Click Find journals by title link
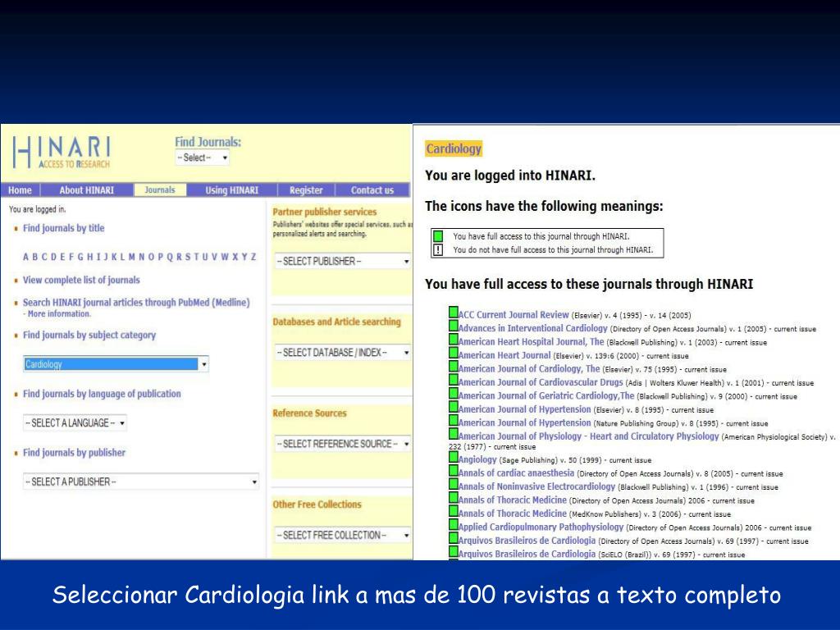Viewport: 840px width, 630px height. [x=63, y=228]
